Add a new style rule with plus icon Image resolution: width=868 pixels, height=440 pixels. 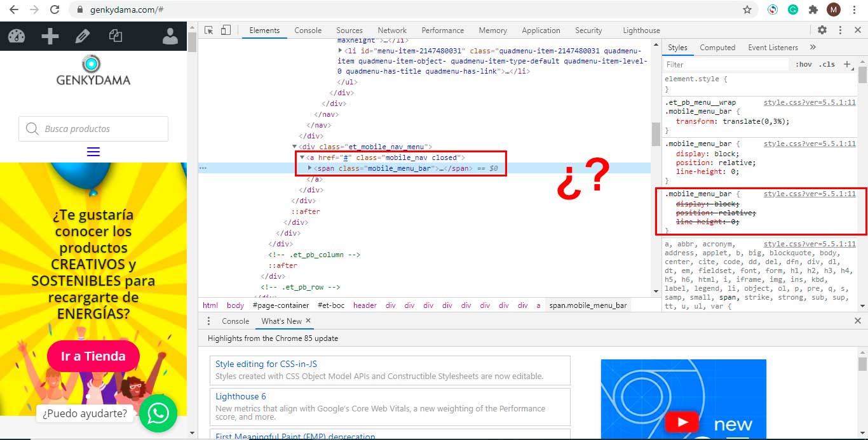[x=846, y=64]
